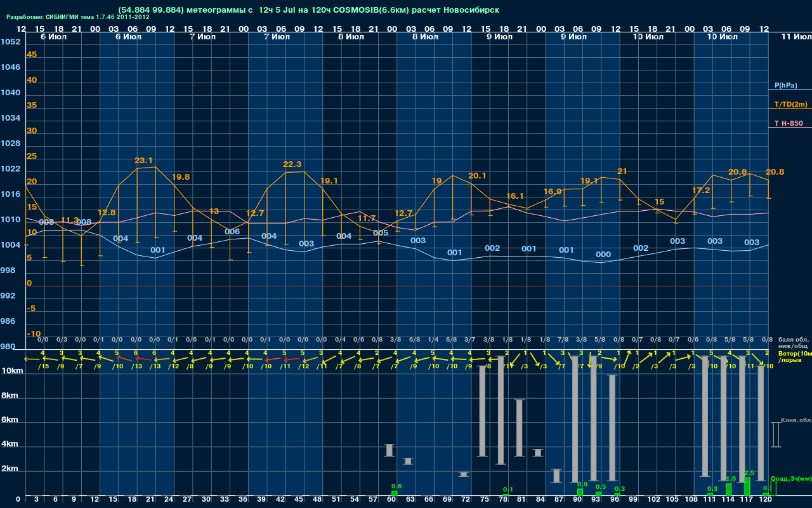Click the 000 pressure minimum label

click(603, 254)
